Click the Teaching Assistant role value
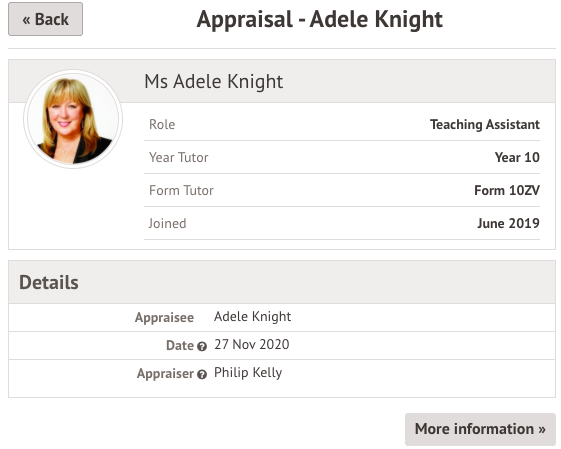The image size is (561, 449). [485, 125]
